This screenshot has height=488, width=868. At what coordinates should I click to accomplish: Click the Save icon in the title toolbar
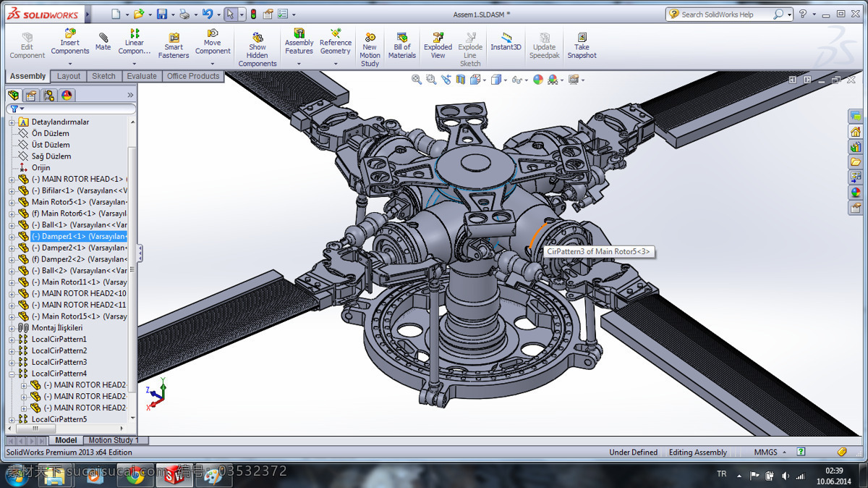[x=162, y=14]
